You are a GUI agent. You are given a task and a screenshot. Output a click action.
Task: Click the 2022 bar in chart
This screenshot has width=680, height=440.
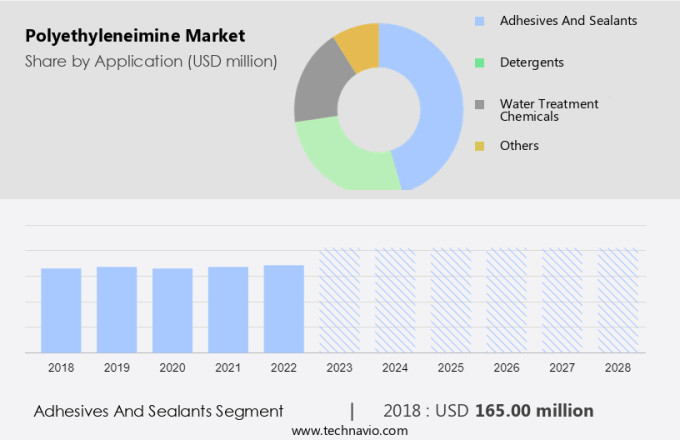click(284, 308)
